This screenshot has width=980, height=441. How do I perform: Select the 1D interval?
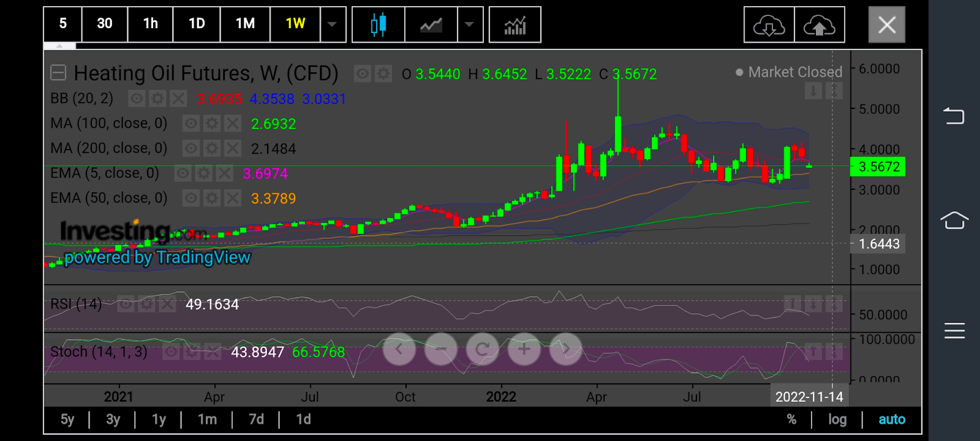pos(197,24)
